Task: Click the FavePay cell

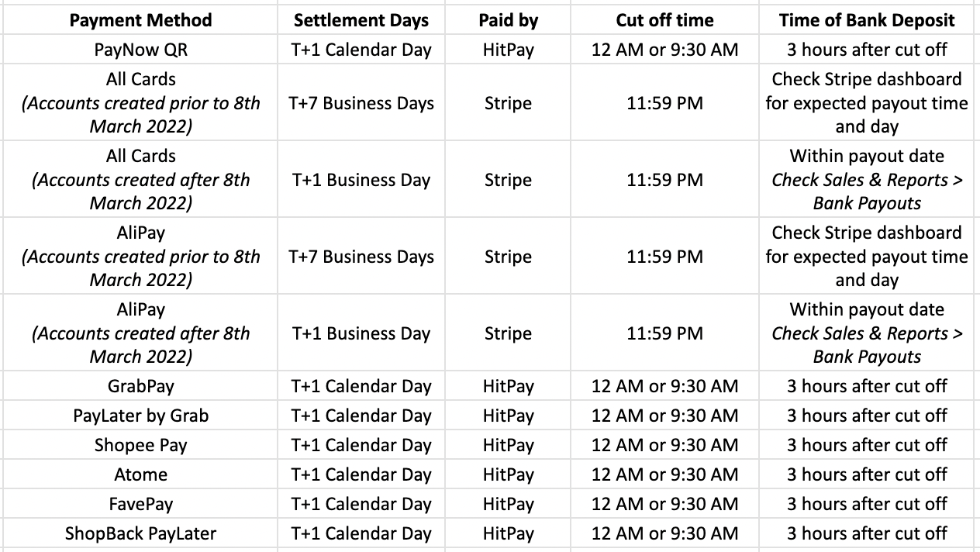Action: (140, 504)
